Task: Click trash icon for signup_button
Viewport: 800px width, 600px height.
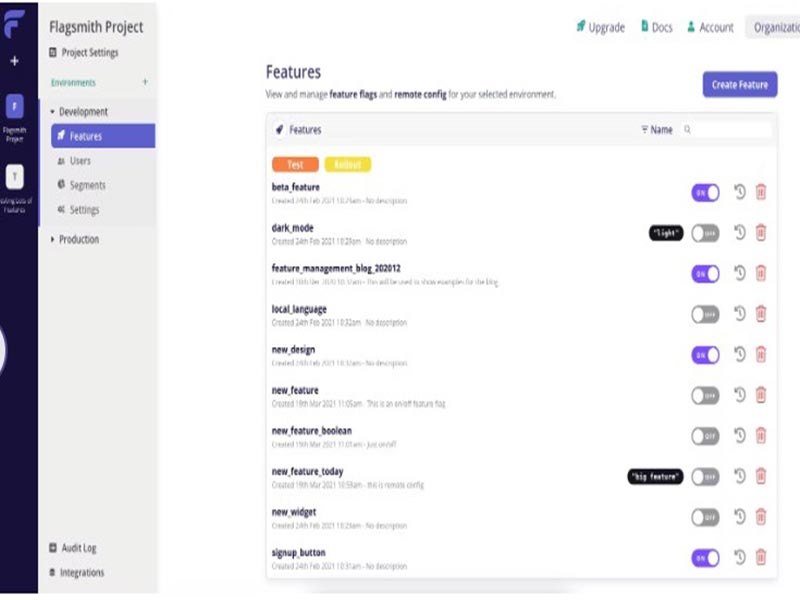Action: point(760,557)
